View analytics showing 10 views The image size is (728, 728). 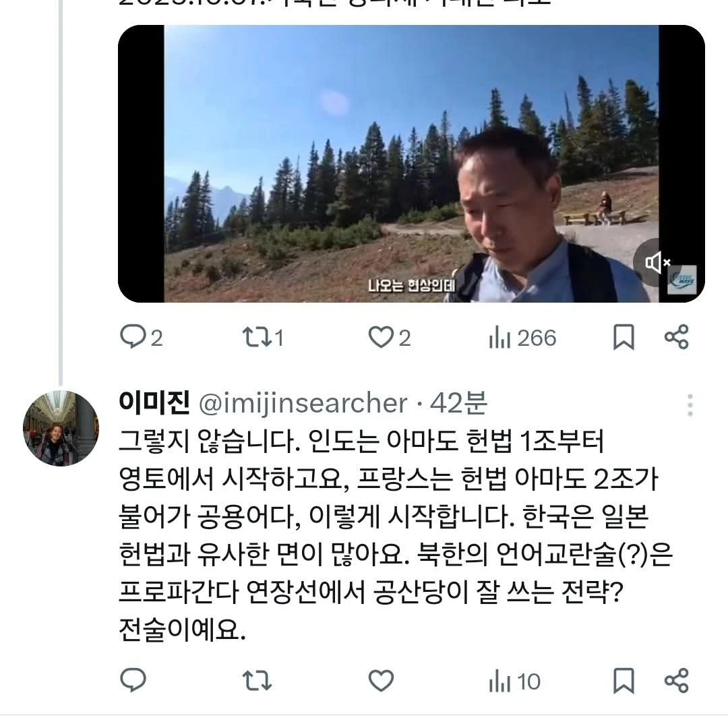click(514, 681)
